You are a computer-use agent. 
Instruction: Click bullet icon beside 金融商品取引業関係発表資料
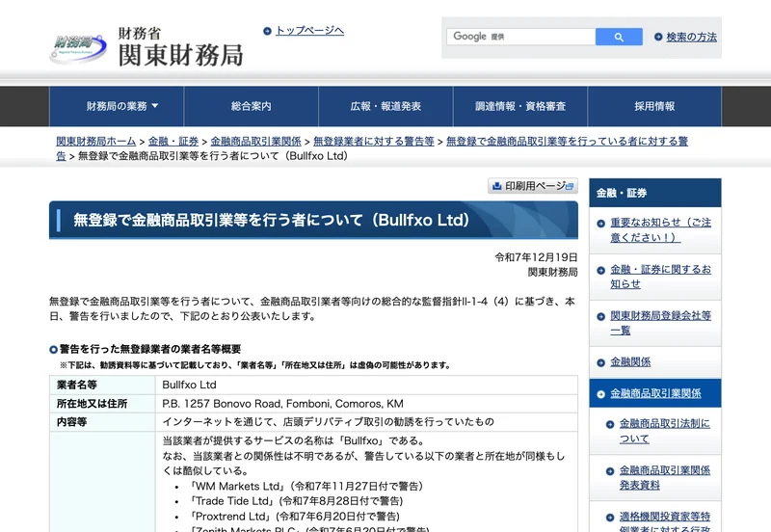click(610, 471)
